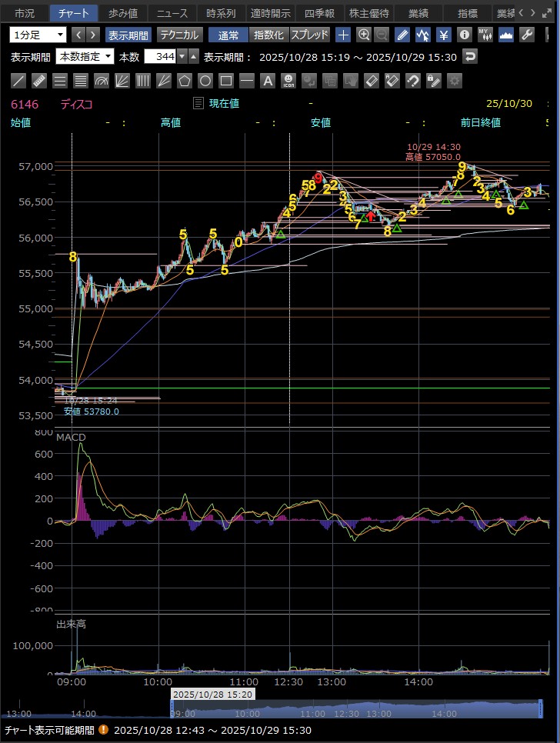The image size is (560, 743).
Task: Decrease bar count with down arrow
Action: 182,56
